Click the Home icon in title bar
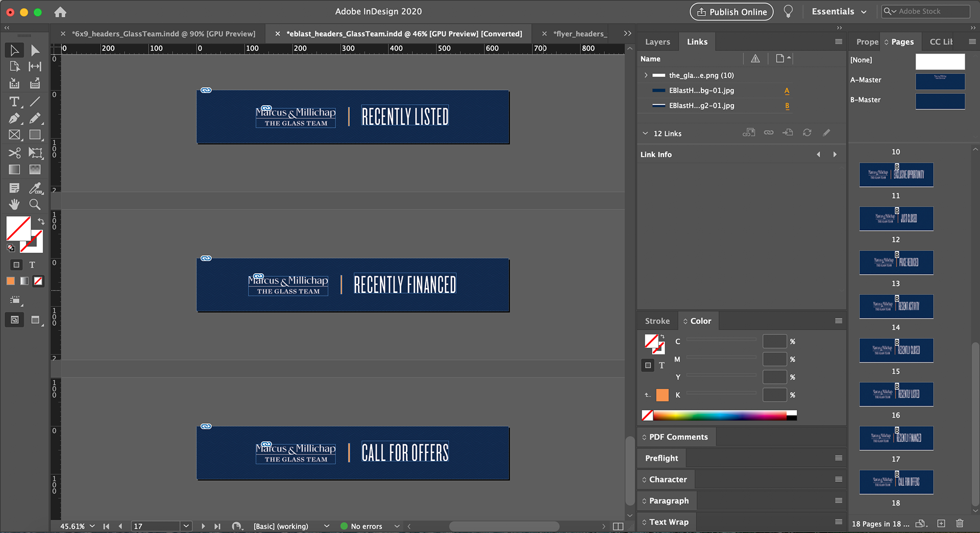Viewport: 980px width, 533px height. click(60, 12)
